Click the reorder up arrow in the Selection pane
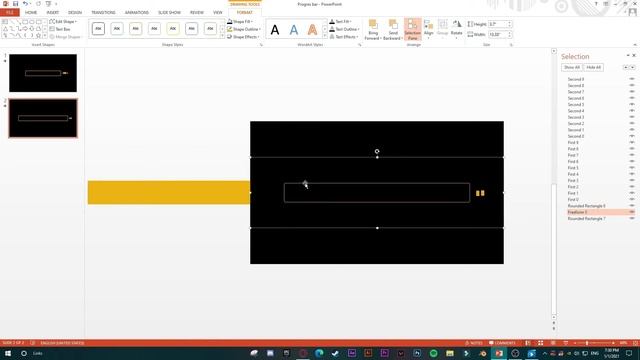This screenshot has height=360, width=640. (x=626, y=67)
